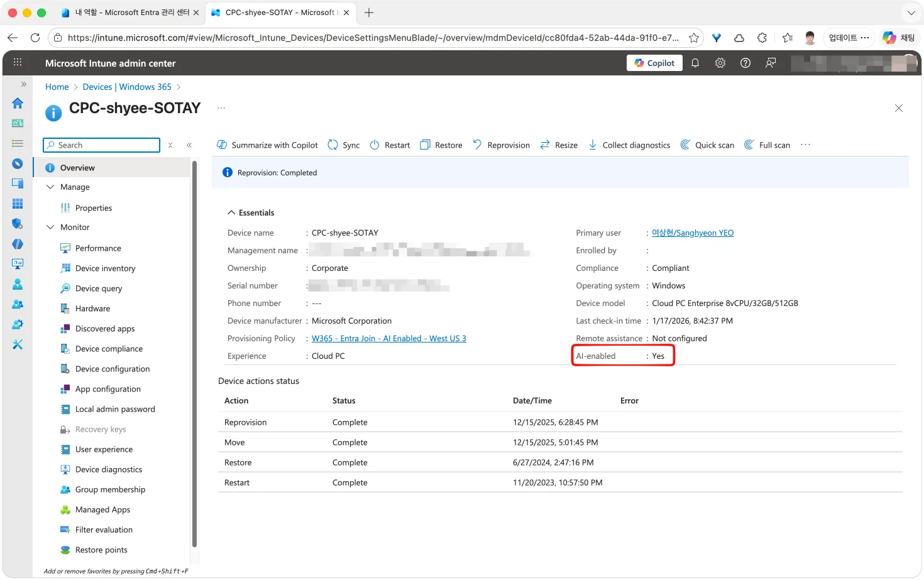Open the W365 Entra Join provisioning policy link
The height and width of the screenshot is (580, 924).
388,339
